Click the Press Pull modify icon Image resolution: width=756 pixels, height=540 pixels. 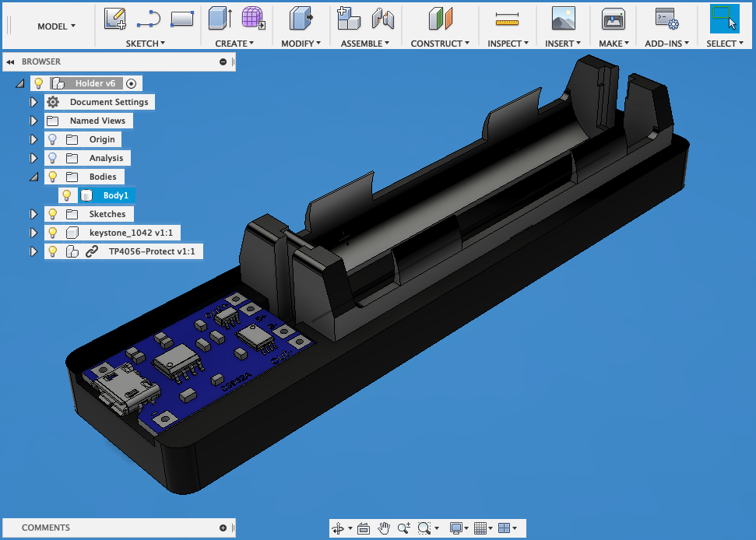click(x=301, y=18)
